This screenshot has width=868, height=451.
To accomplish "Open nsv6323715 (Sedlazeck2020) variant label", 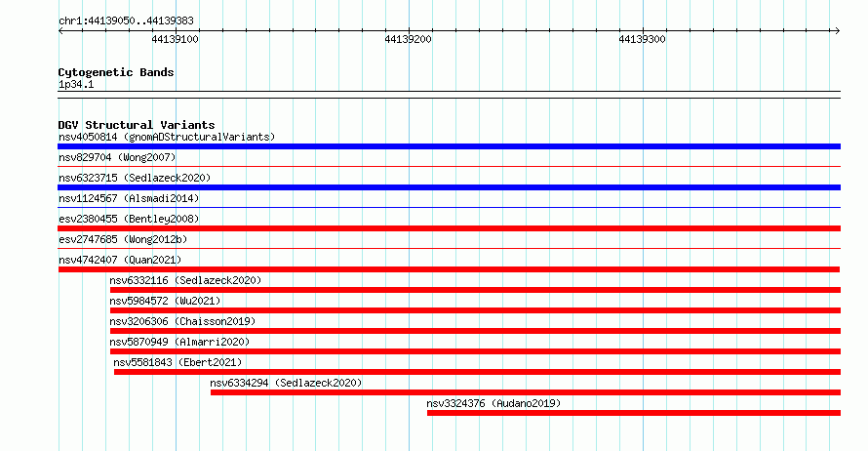I will click(x=135, y=178).
